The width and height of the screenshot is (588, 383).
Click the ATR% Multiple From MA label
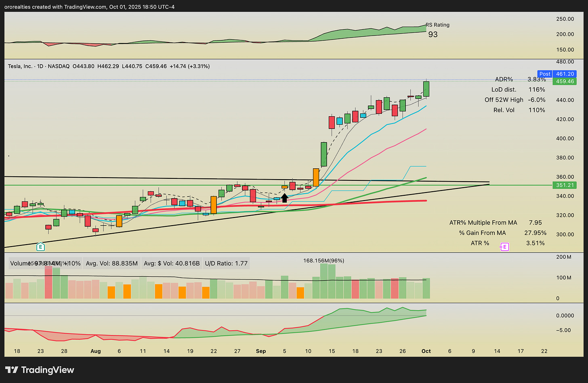pos(483,222)
